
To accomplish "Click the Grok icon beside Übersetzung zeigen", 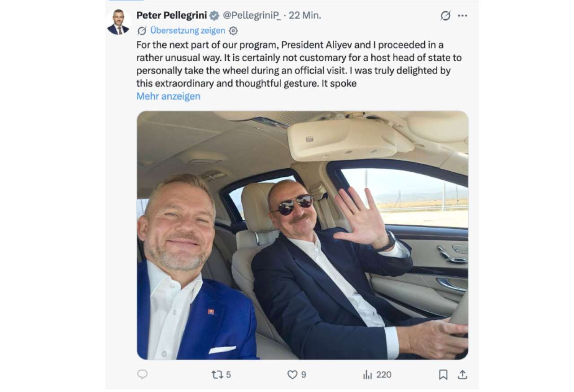I will 142,30.
